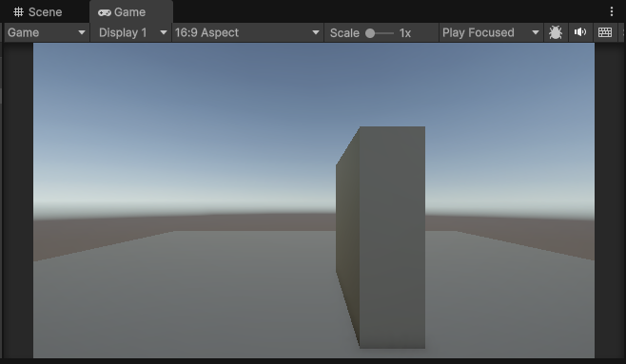626x364 pixels.
Task: Open the 16:9 Aspect dropdown
Action: pyautogui.click(x=247, y=32)
